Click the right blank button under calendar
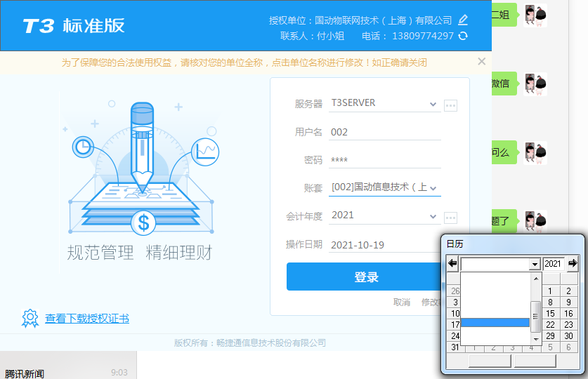588x379 pixels. [535, 361]
